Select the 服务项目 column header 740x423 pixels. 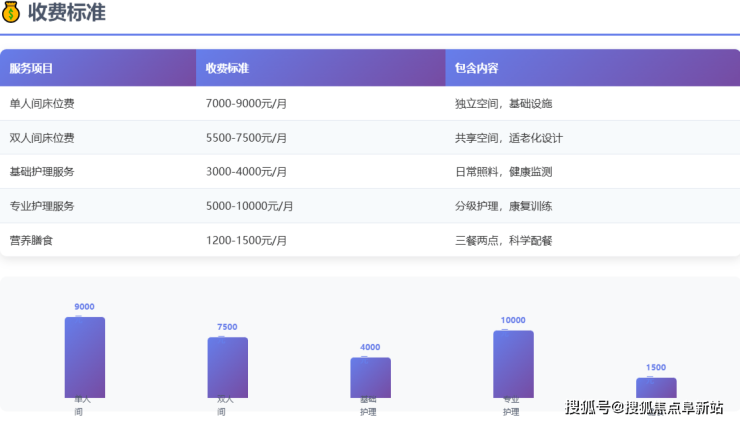point(31,69)
